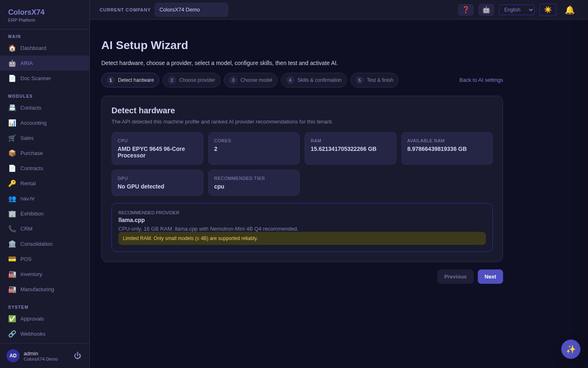
Task: Select the Cores value 2
Action: coord(216,149)
